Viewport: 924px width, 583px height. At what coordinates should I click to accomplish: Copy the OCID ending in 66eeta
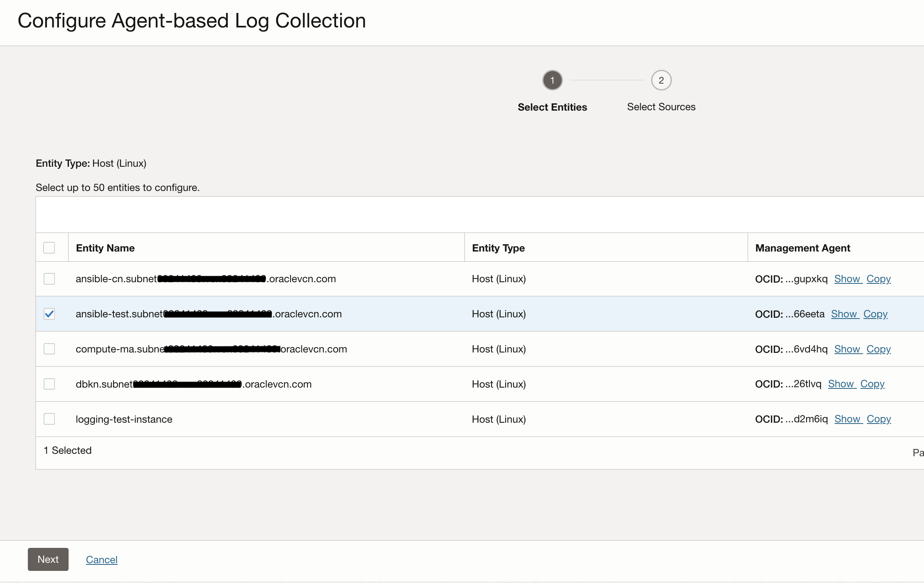[x=875, y=314]
